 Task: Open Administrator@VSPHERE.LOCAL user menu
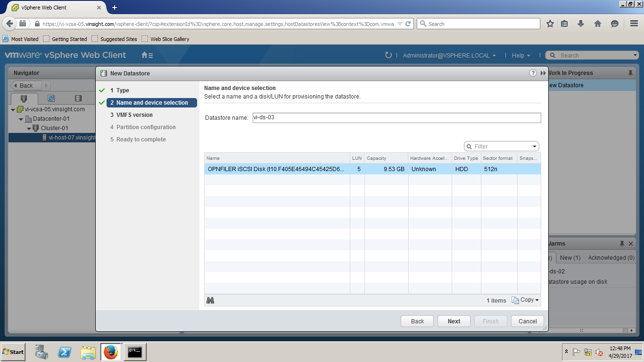pyautogui.click(x=449, y=56)
